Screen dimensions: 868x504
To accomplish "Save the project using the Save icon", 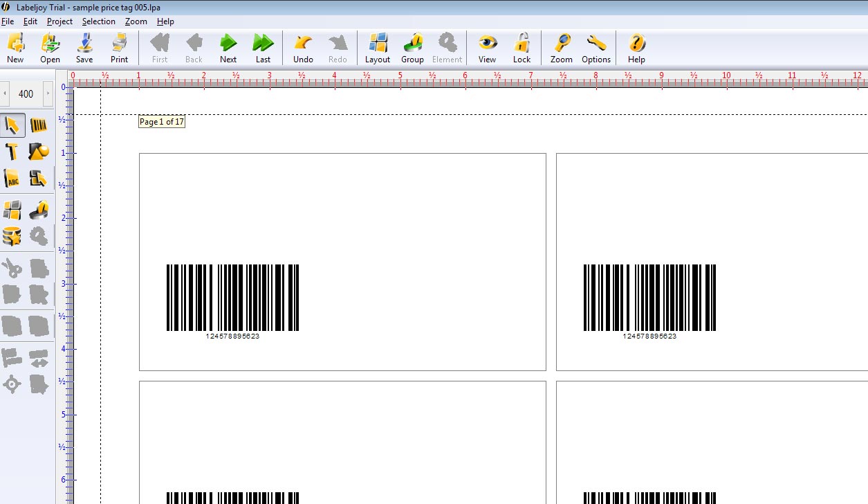I will [x=84, y=48].
